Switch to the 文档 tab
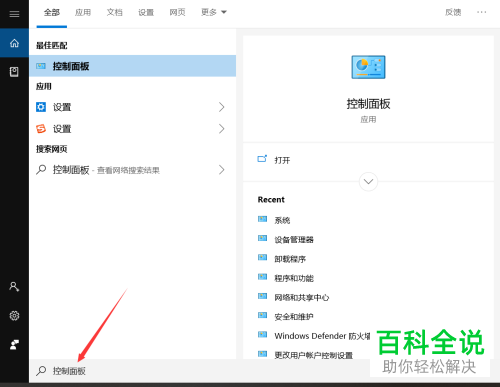Screen dimensions: 500x387 pyautogui.click(x=114, y=12)
